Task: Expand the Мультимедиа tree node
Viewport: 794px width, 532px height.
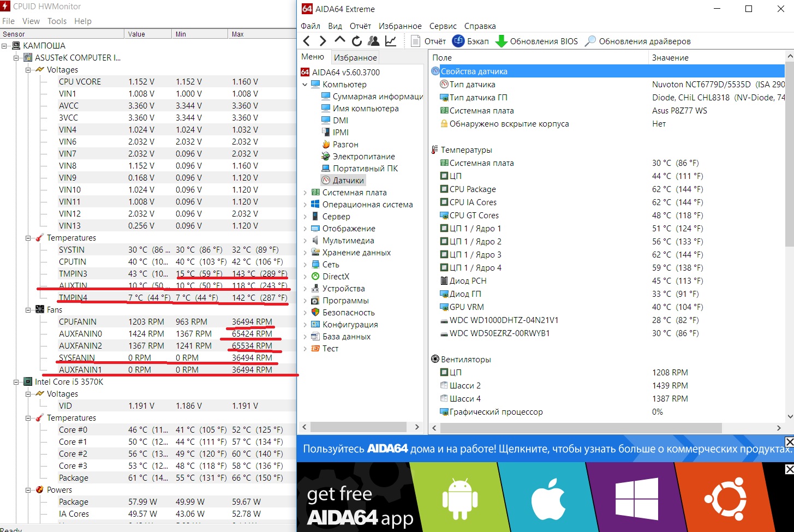Action: click(x=305, y=241)
